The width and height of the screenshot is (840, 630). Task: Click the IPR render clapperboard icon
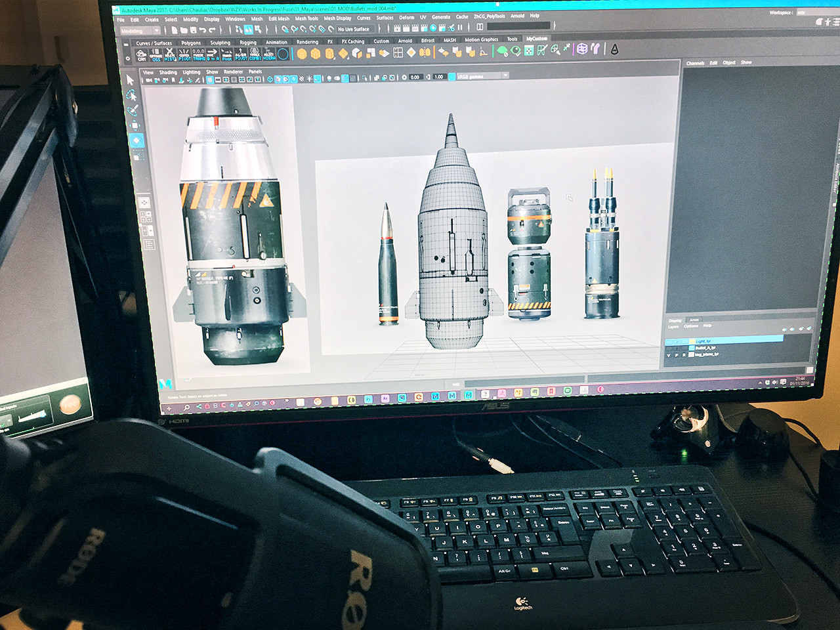[414, 28]
